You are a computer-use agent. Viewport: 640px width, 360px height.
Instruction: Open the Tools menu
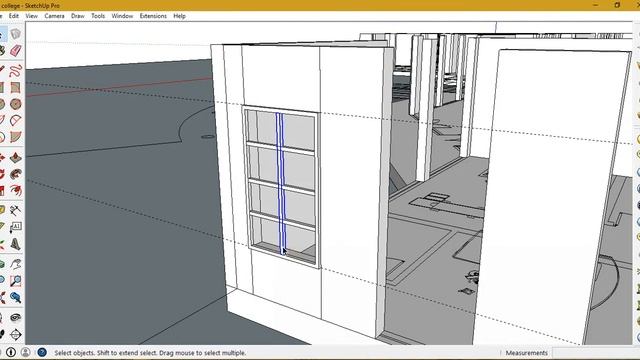(98, 16)
